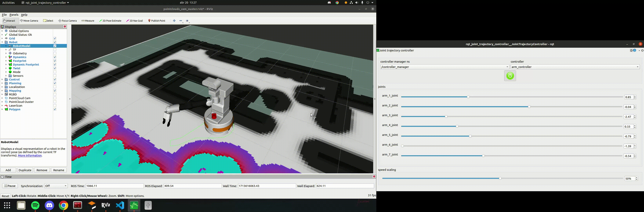Open Spotify from the dock

pos(35,206)
